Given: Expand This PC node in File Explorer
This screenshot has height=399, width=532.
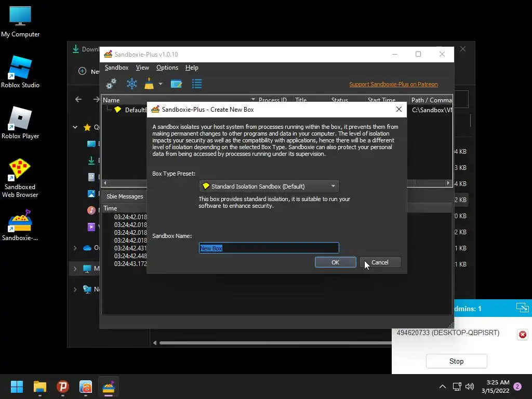Looking at the screenshot, I should [x=75, y=269].
